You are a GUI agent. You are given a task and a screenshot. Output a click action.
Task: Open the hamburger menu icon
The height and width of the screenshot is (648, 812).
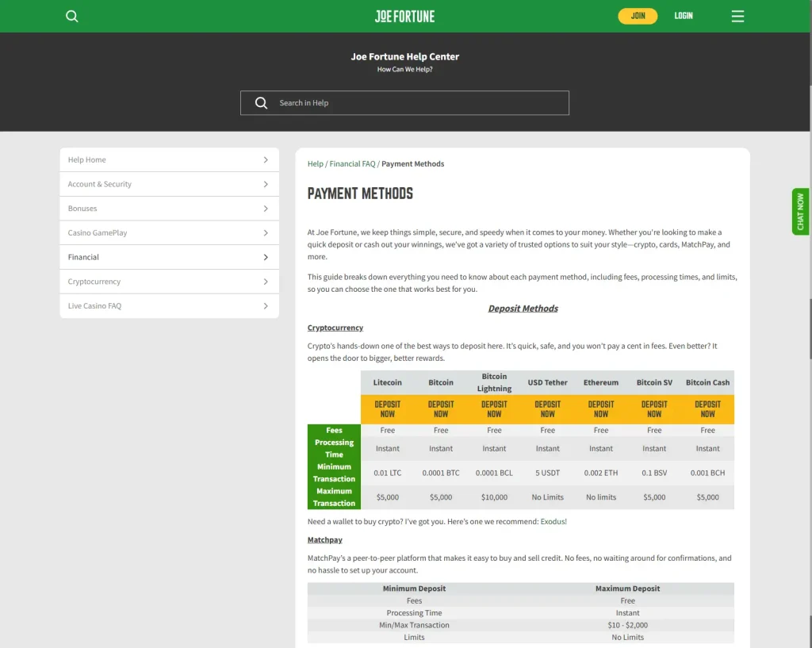coord(737,16)
